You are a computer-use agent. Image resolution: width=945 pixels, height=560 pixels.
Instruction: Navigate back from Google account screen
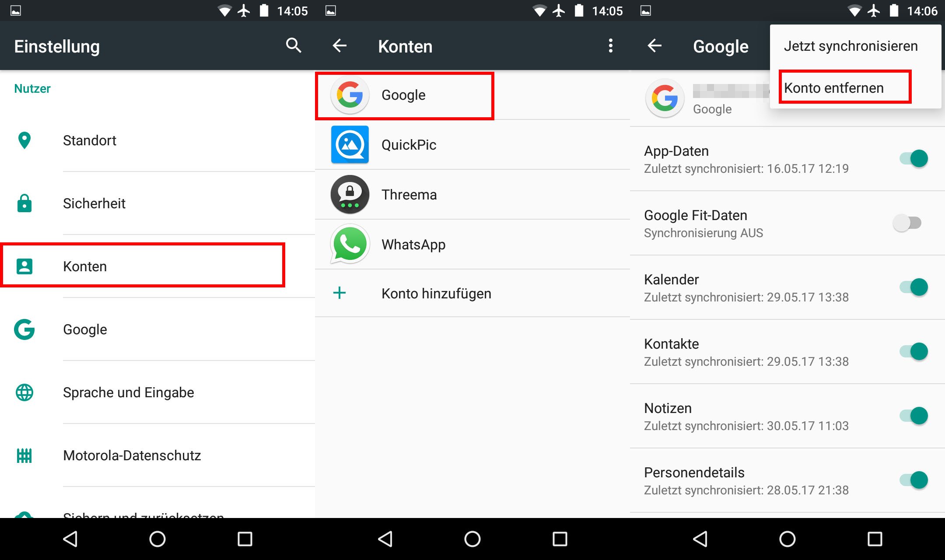[652, 46]
